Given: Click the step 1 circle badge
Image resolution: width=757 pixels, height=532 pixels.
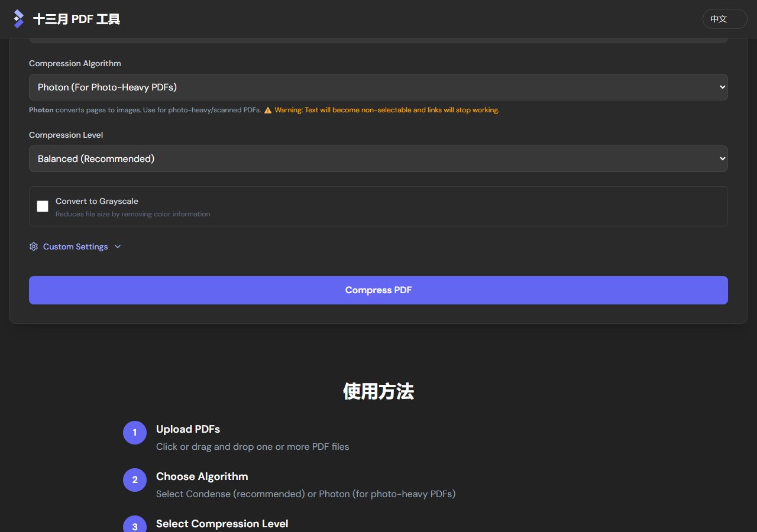Looking at the screenshot, I should pos(135,433).
